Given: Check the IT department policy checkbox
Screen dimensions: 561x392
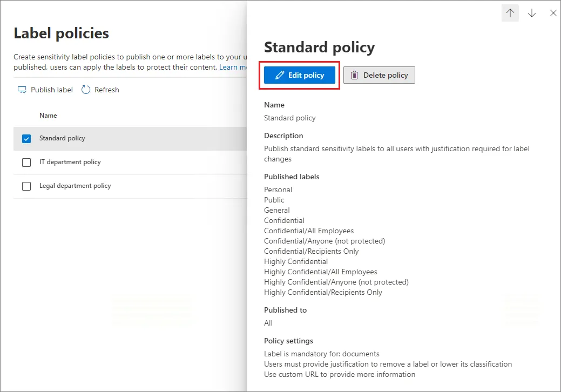Looking at the screenshot, I should (26, 163).
